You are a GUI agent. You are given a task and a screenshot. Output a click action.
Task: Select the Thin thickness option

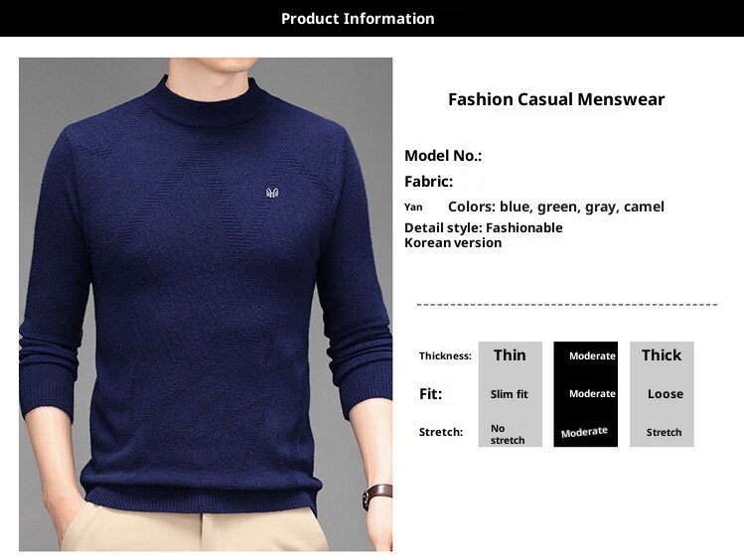[510, 355]
